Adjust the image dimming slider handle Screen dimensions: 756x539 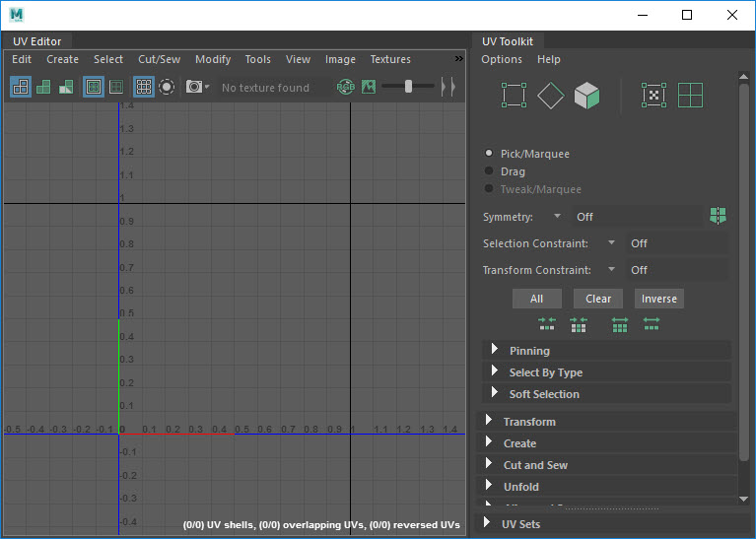pyautogui.click(x=408, y=87)
